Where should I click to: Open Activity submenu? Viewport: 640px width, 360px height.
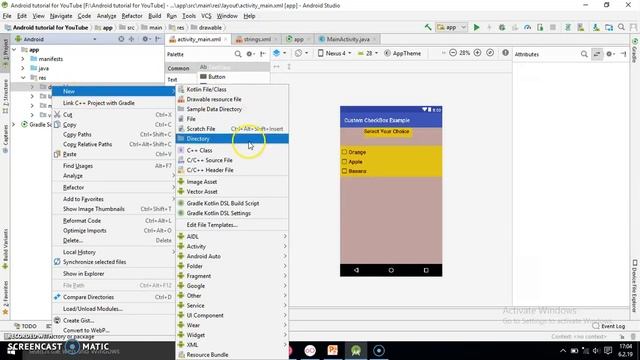[x=232, y=246]
